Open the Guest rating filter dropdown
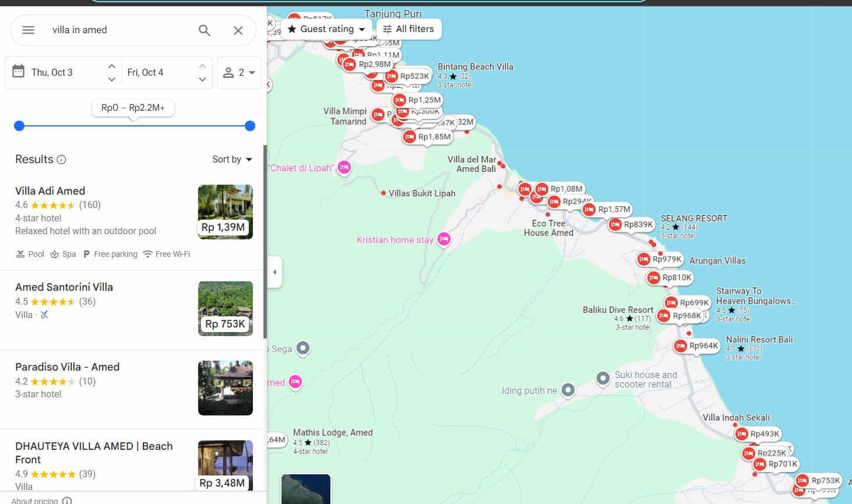The height and width of the screenshot is (504, 852). click(326, 29)
